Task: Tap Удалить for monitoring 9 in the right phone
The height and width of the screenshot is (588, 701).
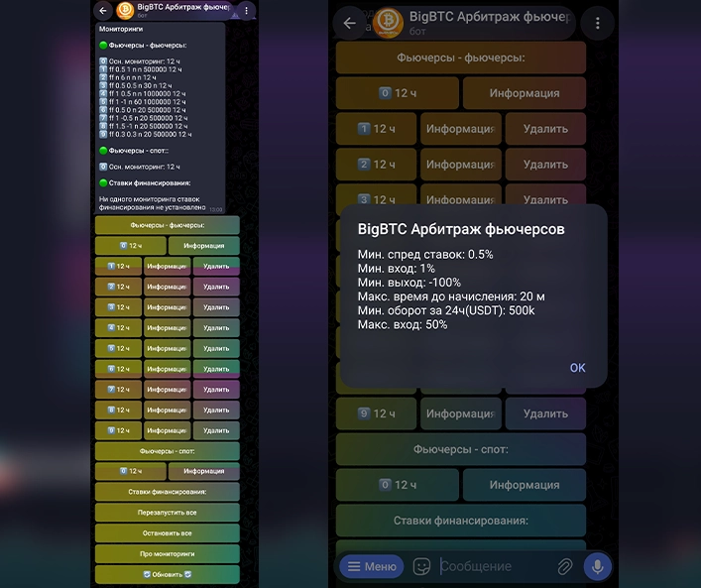Action: (546, 413)
